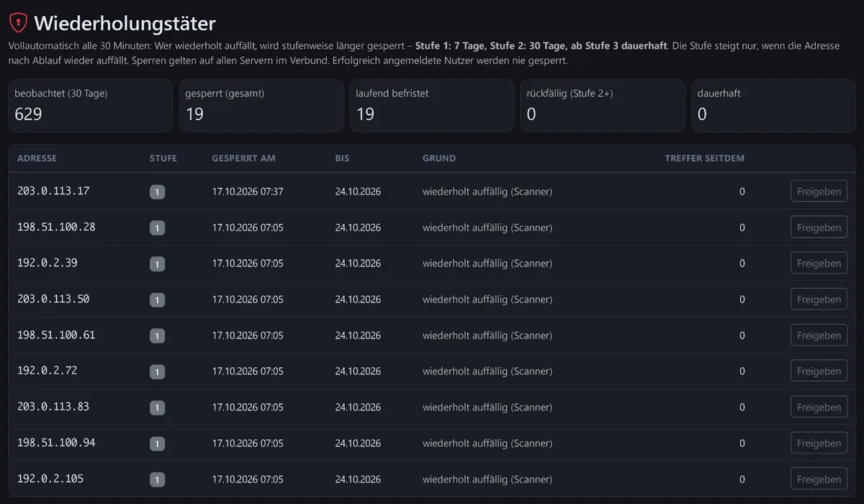Click the GESPERRT AM column header
This screenshot has height=504, width=864.
(243, 158)
